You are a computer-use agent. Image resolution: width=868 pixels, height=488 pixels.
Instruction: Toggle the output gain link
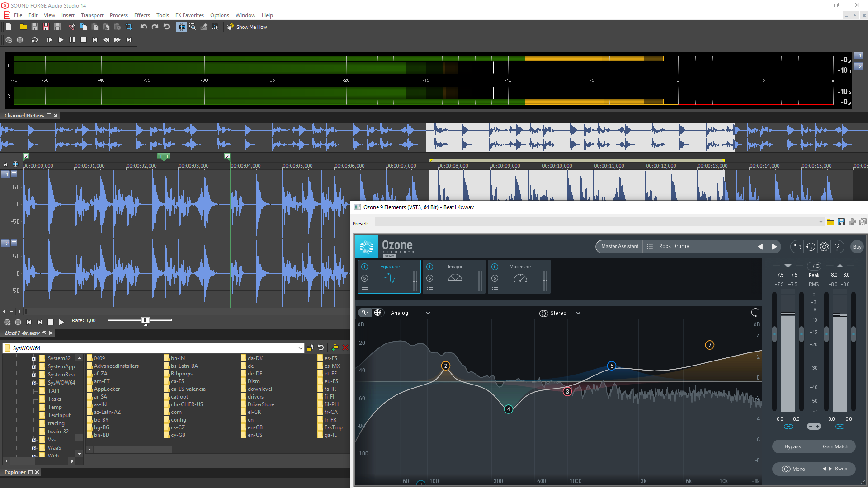coord(840,427)
